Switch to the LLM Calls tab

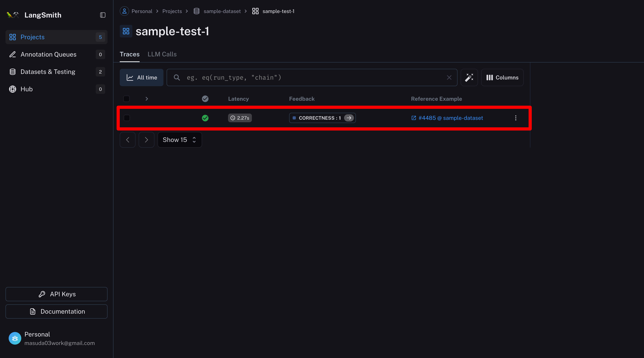pos(162,54)
